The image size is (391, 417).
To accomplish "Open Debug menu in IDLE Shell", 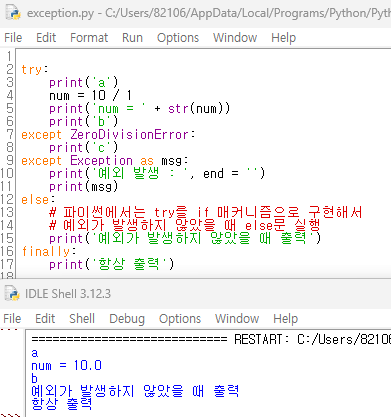I will click(x=127, y=319).
